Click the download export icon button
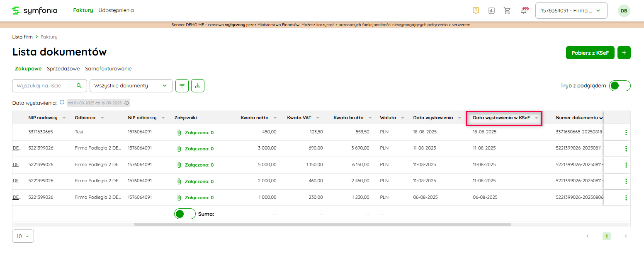This screenshot has width=644, height=268. click(x=198, y=86)
